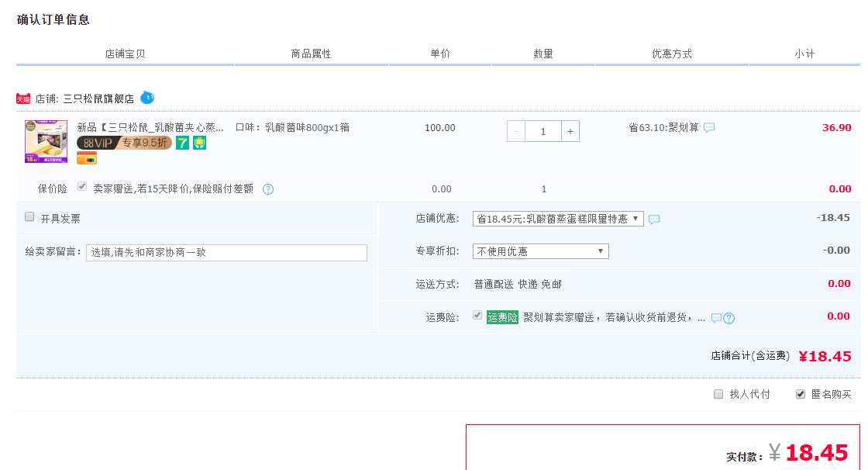Click 卖家赠送,若15天降价,保险赔付差额 text

pos(174,189)
